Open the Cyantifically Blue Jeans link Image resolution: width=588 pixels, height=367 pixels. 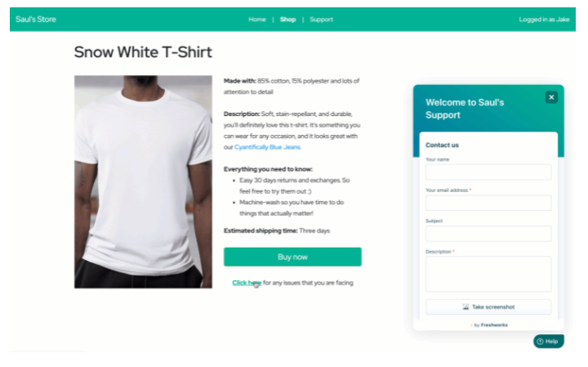[268, 147]
